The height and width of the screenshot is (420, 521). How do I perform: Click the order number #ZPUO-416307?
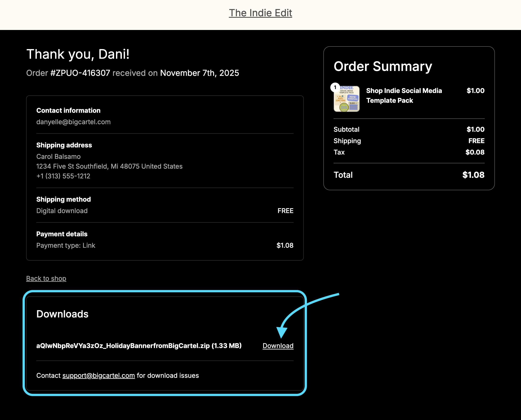[x=80, y=73]
